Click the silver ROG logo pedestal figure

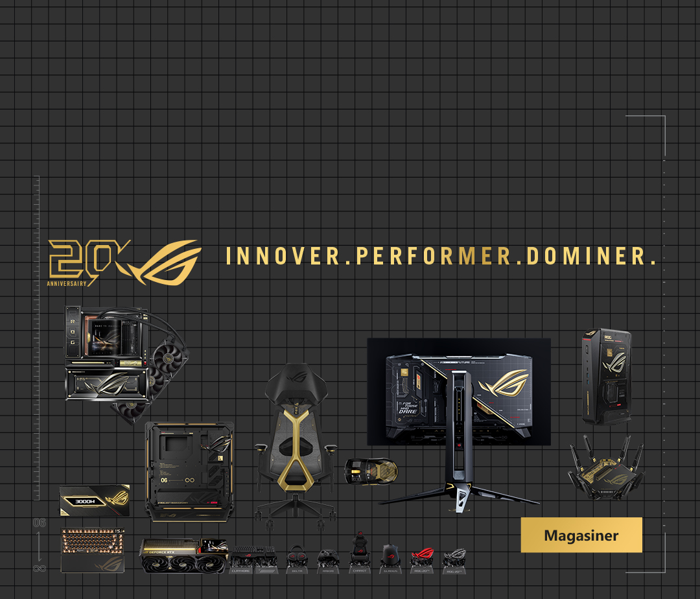[x=454, y=561]
